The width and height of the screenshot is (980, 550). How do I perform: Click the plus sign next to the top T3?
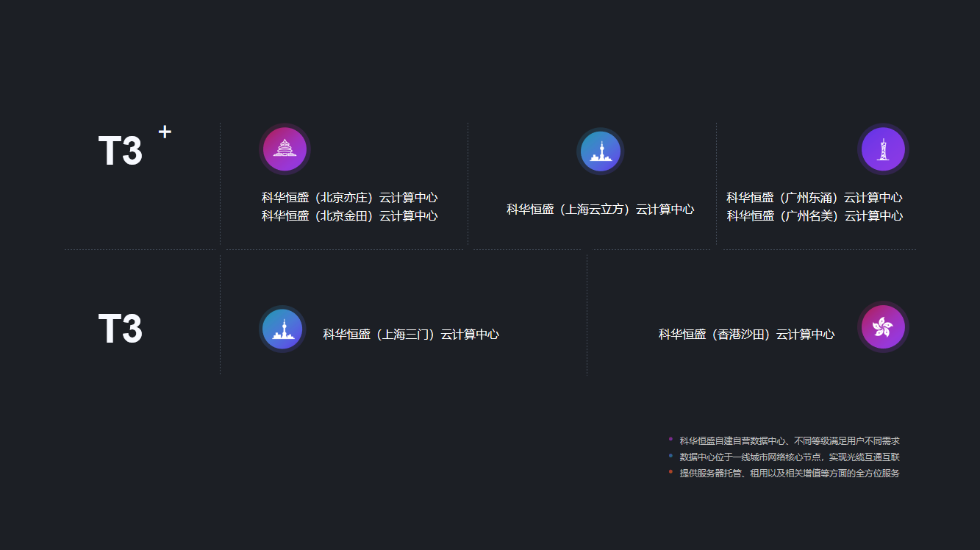point(165,132)
